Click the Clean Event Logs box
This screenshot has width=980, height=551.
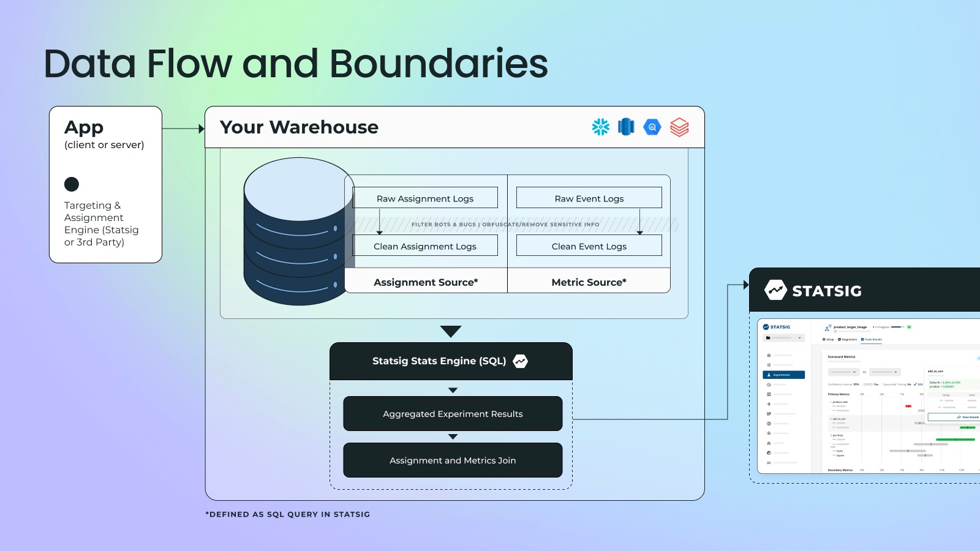tap(589, 246)
